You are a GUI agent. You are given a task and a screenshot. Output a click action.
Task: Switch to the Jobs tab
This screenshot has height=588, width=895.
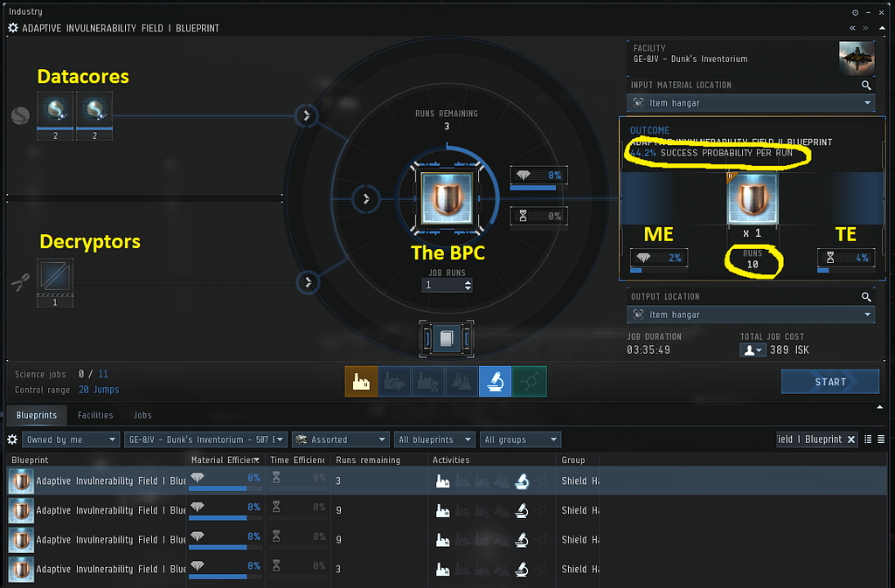(x=142, y=415)
